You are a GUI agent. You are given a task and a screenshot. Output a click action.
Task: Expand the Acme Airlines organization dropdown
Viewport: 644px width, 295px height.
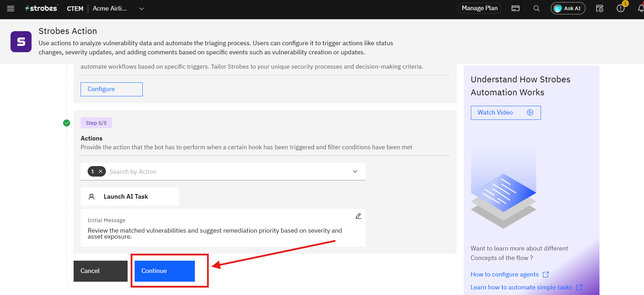pyautogui.click(x=142, y=9)
